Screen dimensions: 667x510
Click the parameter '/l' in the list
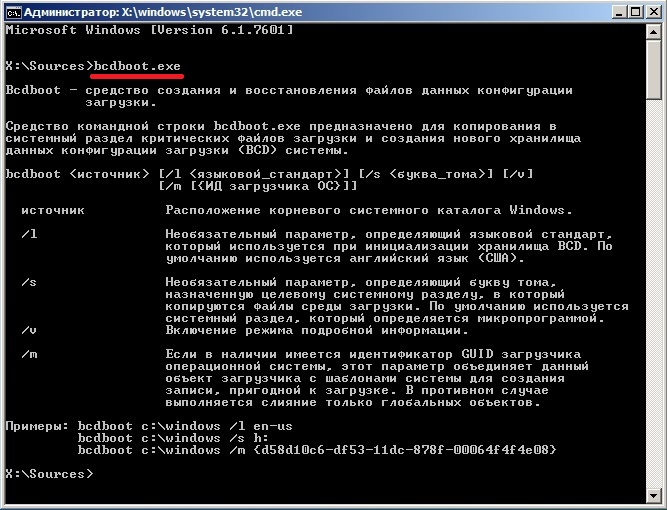[x=29, y=234]
